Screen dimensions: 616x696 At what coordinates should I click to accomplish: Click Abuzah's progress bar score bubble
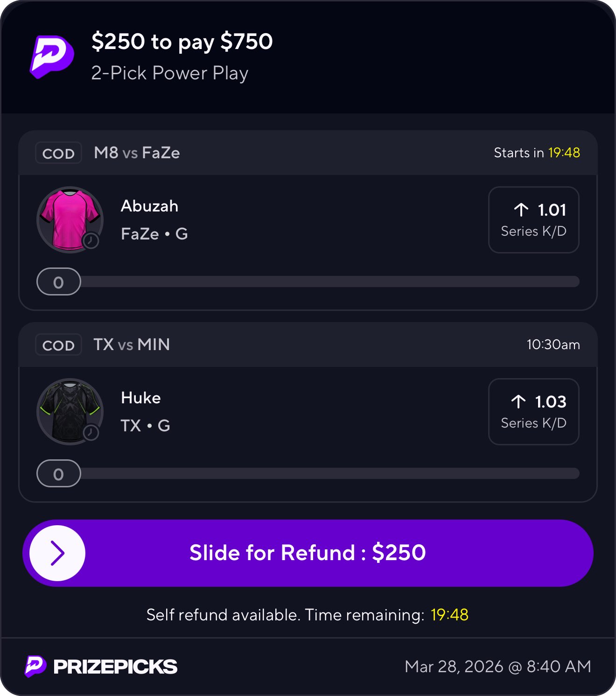click(x=58, y=282)
